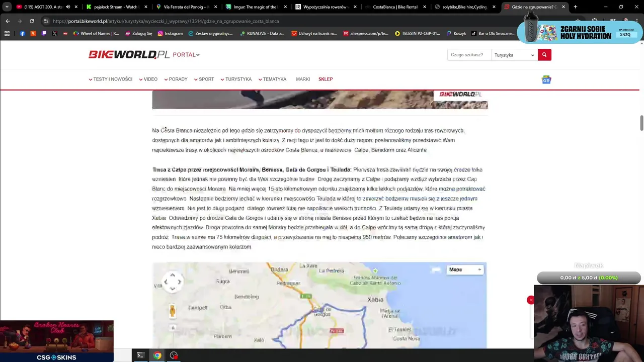The width and height of the screenshot is (644, 362).
Task: Click the red search magnifier button
Action: [x=544, y=55]
